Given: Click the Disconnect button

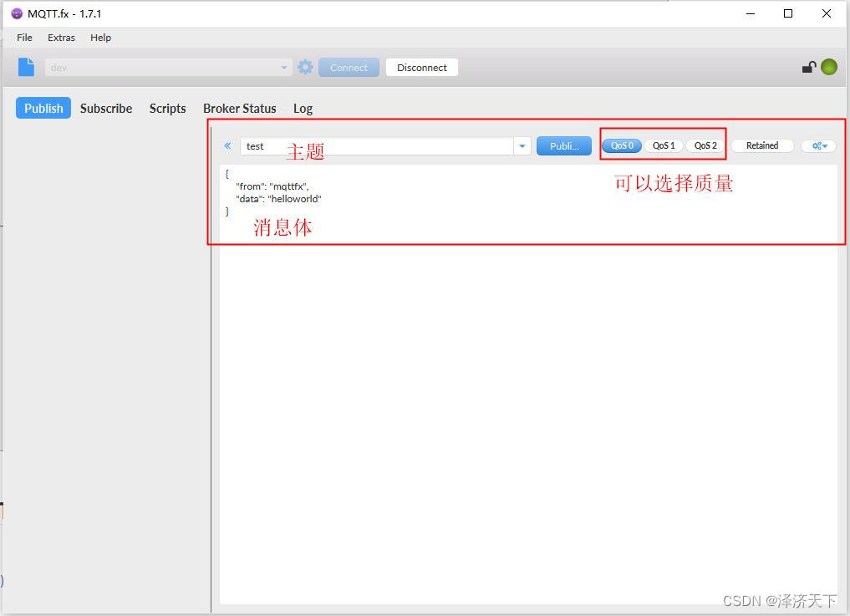Looking at the screenshot, I should coord(422,68).
